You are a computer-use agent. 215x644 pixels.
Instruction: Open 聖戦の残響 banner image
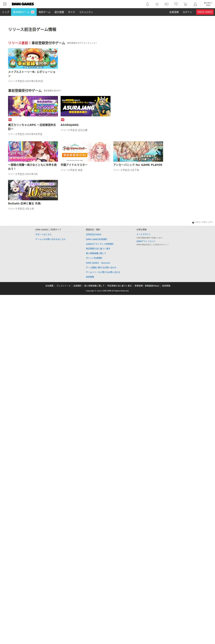point(33,151)
